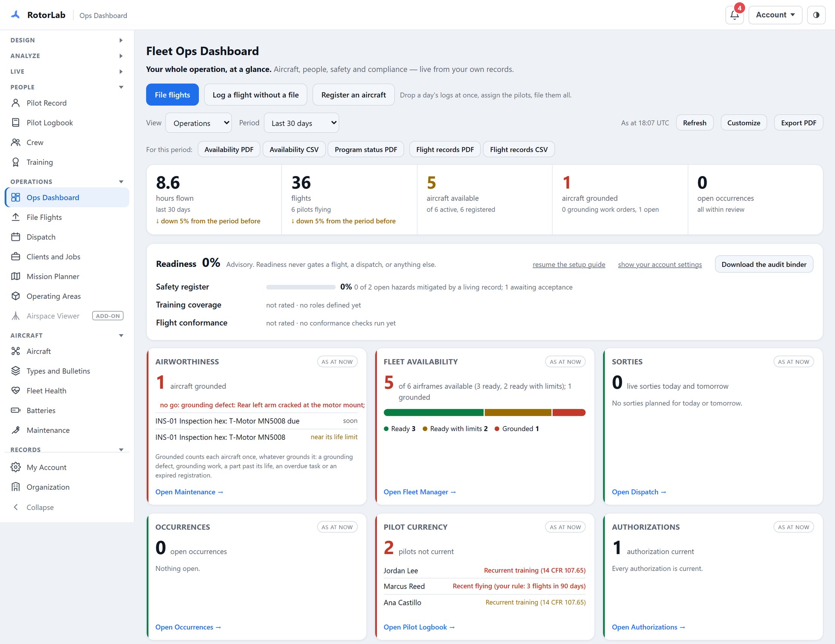Open the notifications bell icon
835x644 pixels.
734,15
